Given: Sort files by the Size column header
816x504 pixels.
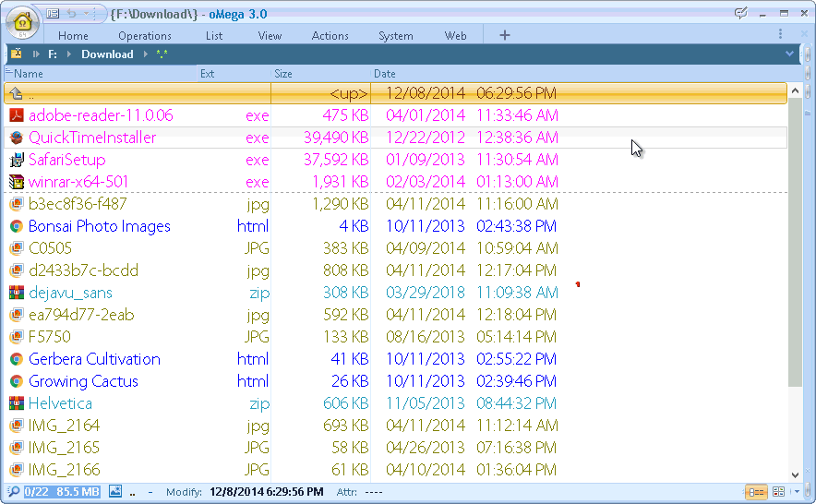Looking at the screenshot, I should pos(283,74).
